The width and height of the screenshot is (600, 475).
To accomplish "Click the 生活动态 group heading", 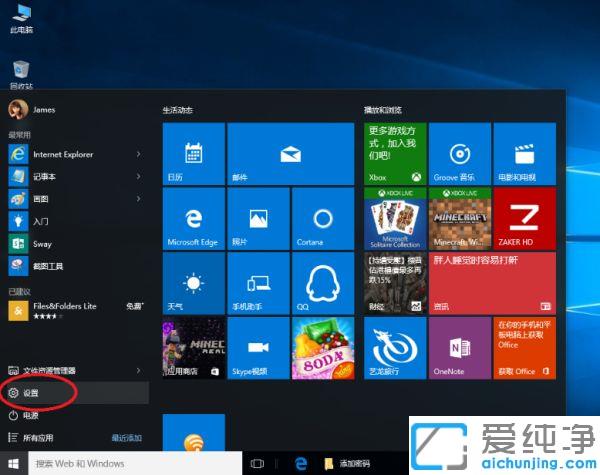I will (x=178, y=110).
